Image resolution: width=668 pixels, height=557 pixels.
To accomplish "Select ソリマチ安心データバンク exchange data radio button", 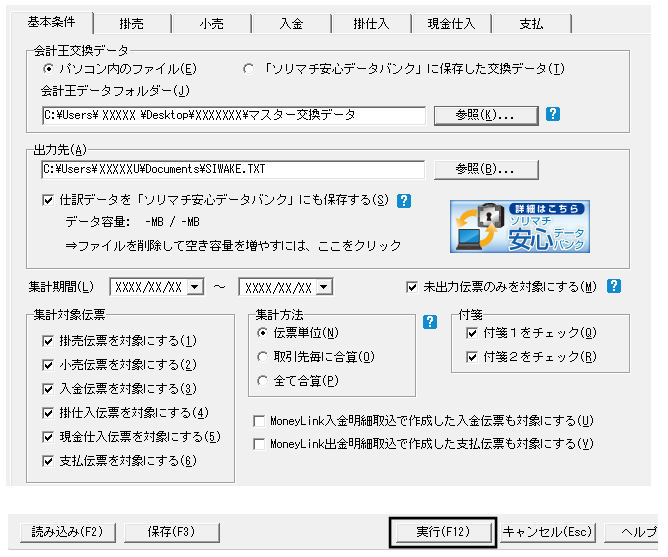I will pyautogui.click(x=248, y=69).
